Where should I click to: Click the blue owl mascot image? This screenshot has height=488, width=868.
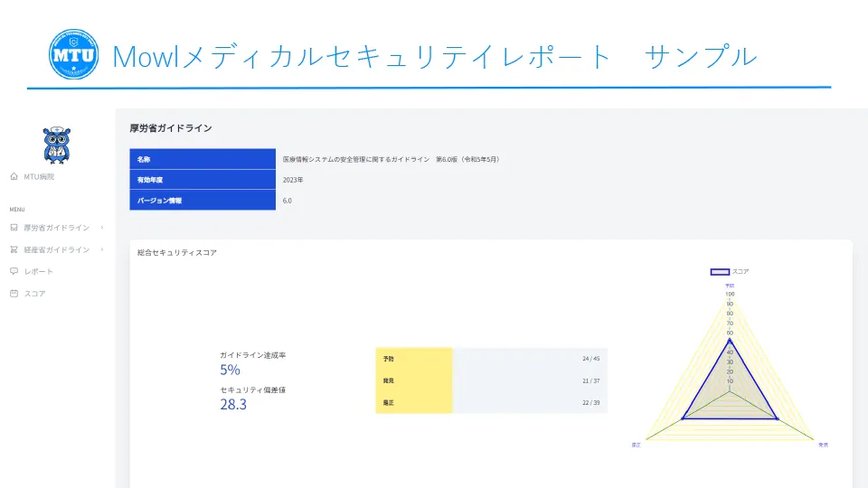[57, 145]
